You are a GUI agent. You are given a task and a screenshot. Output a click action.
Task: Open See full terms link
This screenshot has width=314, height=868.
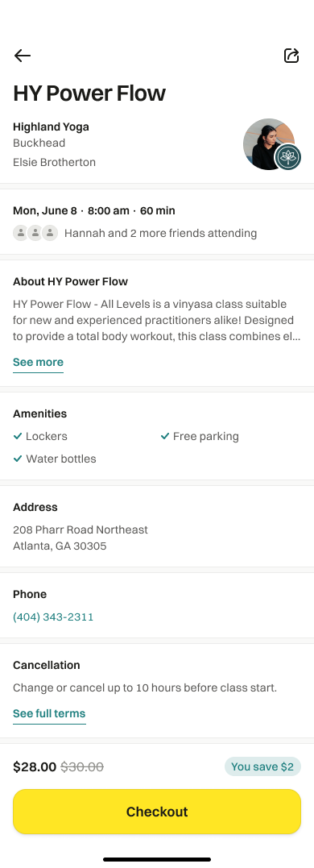point(49,713)
